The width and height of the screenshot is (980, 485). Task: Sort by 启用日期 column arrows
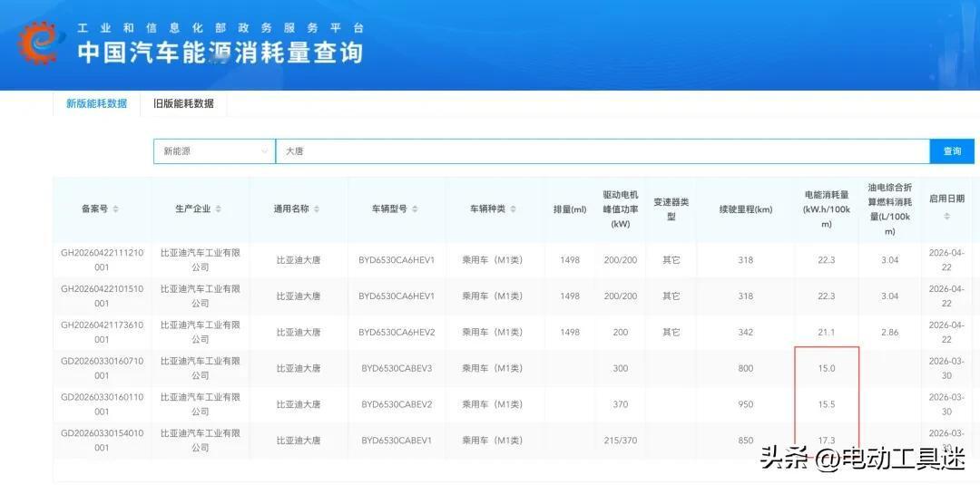946,216
